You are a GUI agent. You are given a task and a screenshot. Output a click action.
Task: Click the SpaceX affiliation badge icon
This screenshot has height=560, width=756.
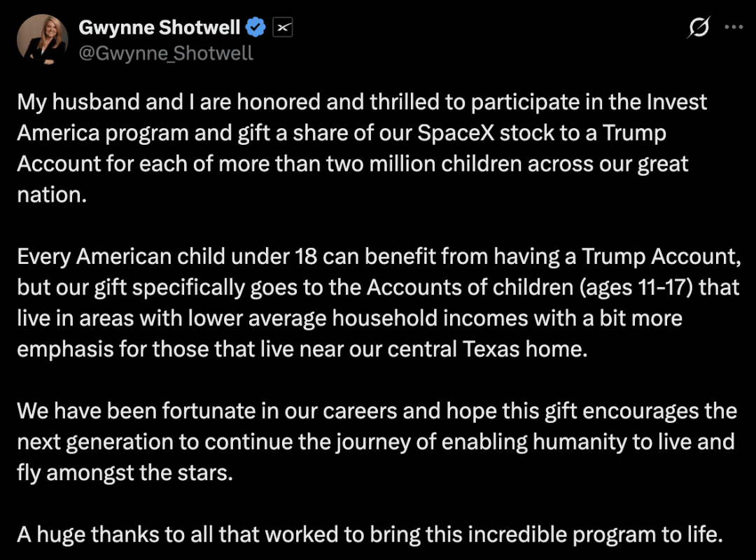pyautogui.click(x=283, y=27)
